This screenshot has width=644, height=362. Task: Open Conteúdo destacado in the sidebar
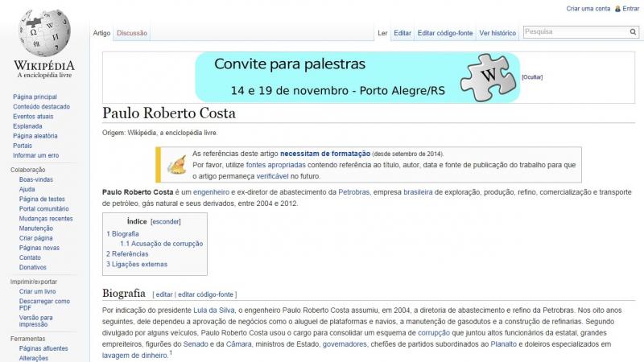[x=42, y=107]
